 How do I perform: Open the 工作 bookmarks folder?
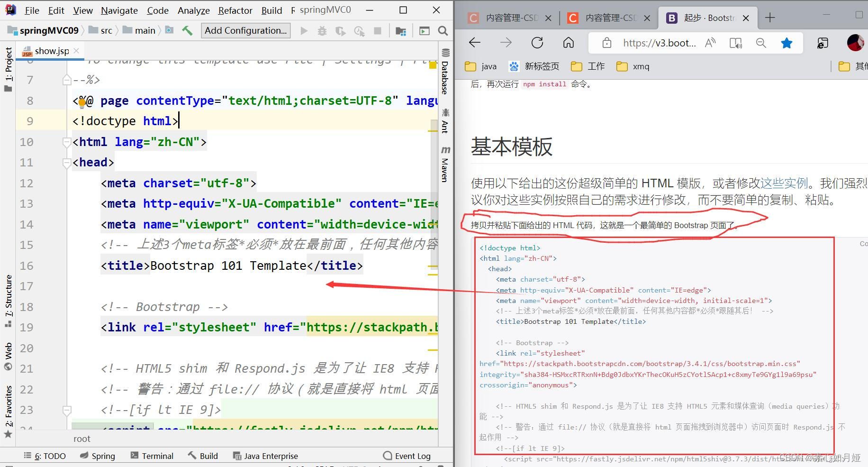(588, 66)
